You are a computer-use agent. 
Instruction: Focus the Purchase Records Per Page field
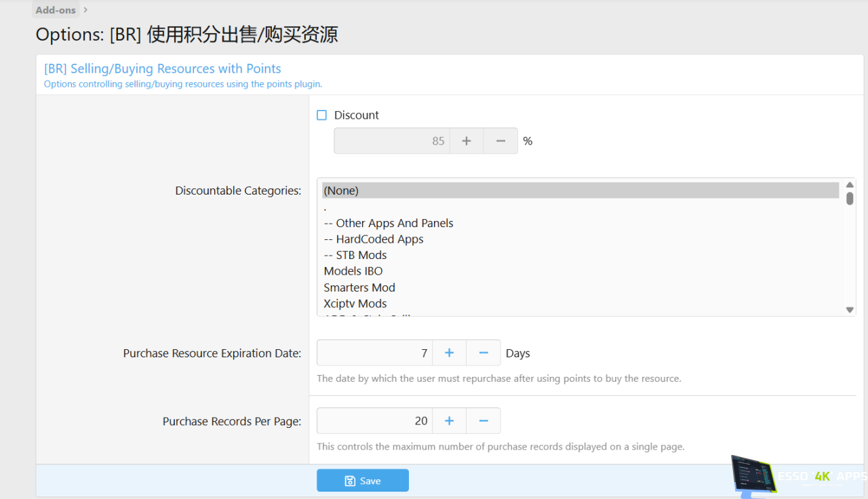coord(374,421)
